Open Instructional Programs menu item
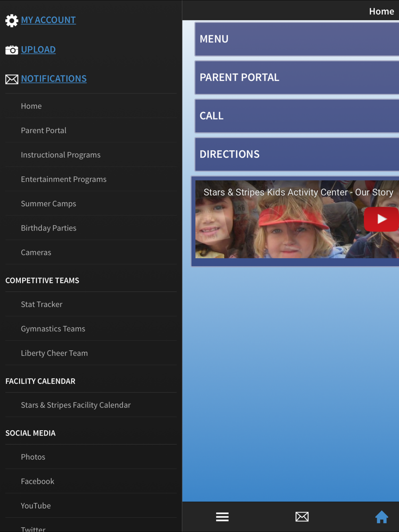This screenshot has width=399, height=532. click(x=91, y=155)
